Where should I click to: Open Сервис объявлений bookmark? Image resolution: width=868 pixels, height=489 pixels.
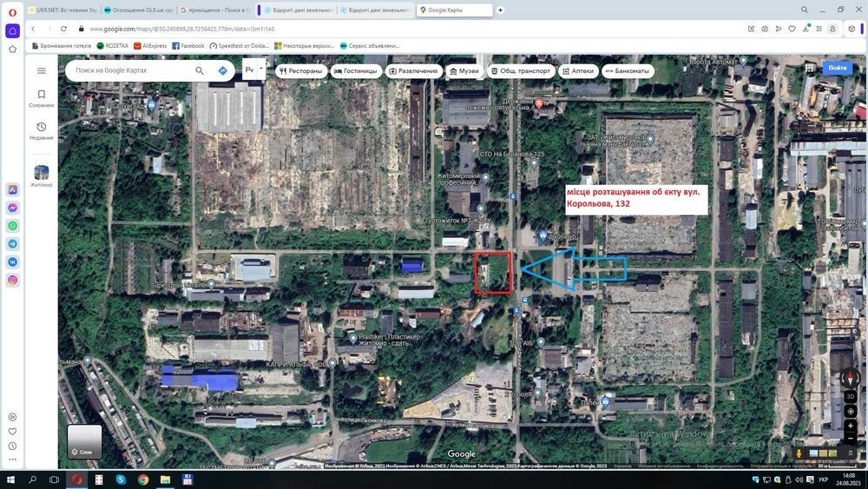[x=370, y=46]
